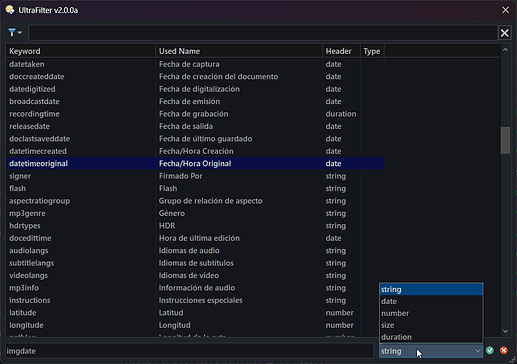Select the highlighted datetimeoriginal row
The image size is (517, 364).
pyautogui.click(x=195, y=164)
